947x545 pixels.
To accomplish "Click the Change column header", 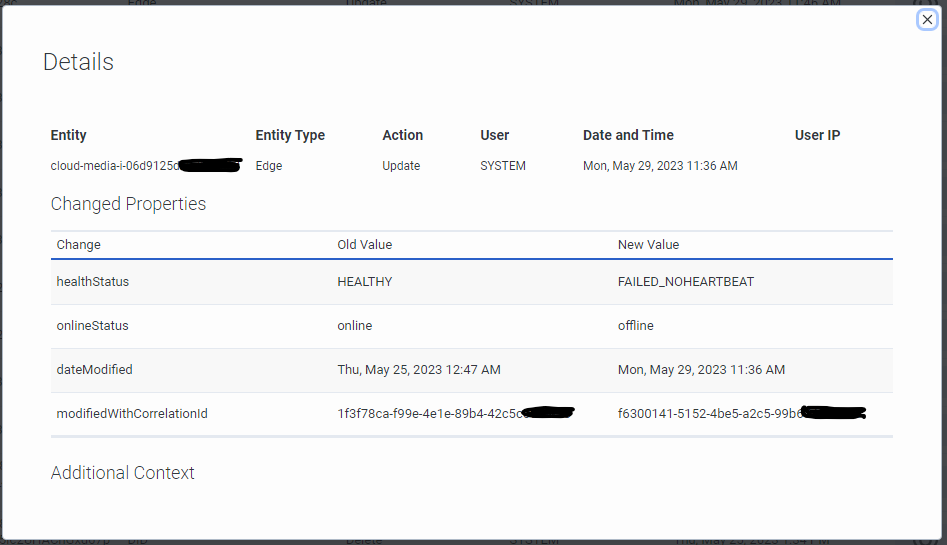I will click(79, 244).
